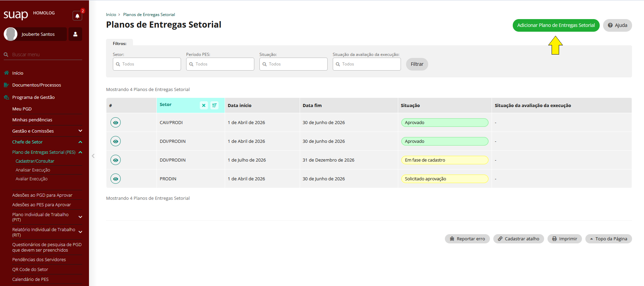644x286 pixels.
Task: Expand Plano Individual de Trabalho (PIT) chevron
Action: tap(80, 217)
